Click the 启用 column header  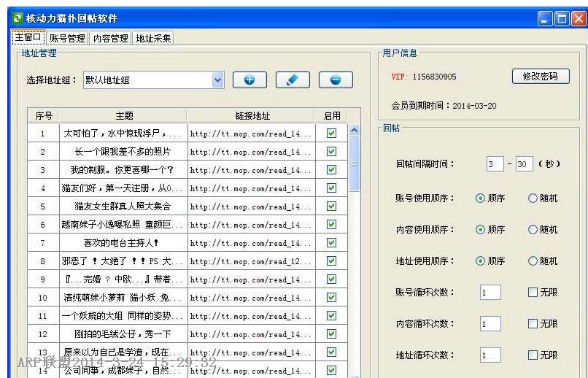pos(331,116)
